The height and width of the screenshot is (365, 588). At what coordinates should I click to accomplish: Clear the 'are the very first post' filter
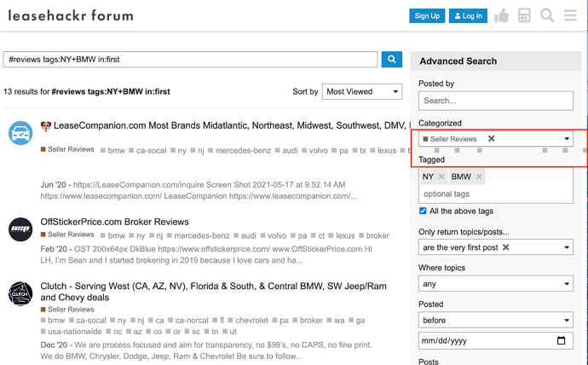(x=506, y=247)
